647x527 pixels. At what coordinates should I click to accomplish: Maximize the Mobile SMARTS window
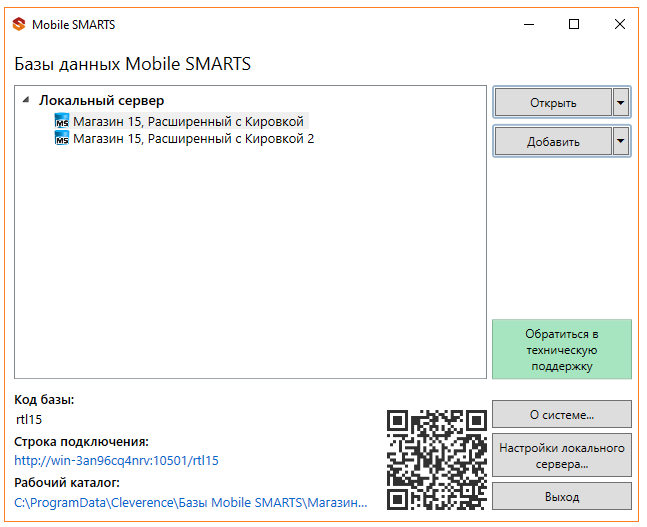tap(574, 24)
